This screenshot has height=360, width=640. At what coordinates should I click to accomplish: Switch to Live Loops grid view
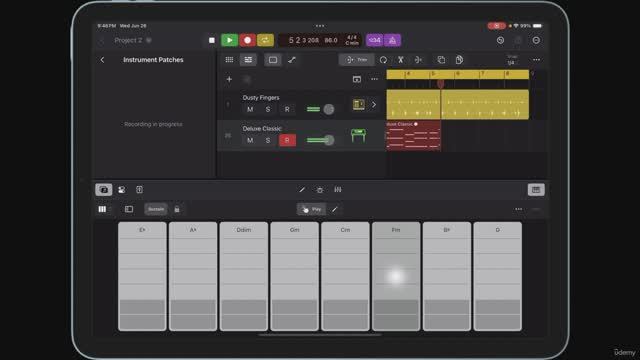tap(229, 60)
